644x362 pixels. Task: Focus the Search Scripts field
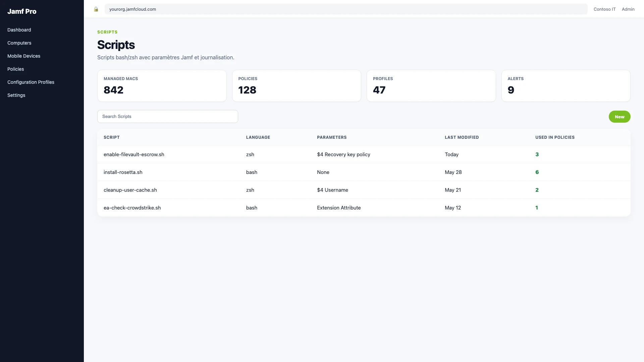(x=168, y=116)
